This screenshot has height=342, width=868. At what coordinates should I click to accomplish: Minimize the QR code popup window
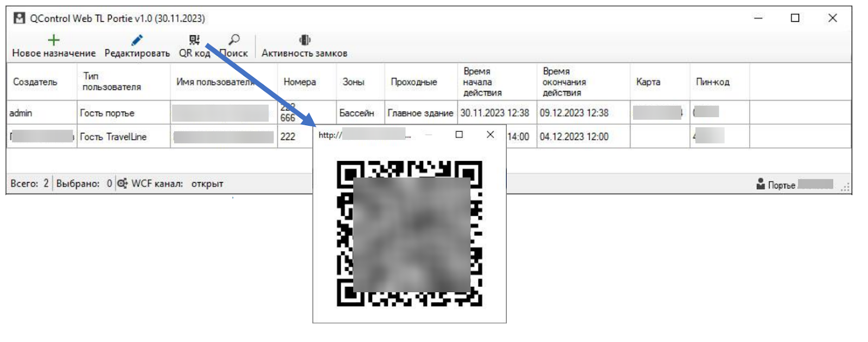[429, 134]
